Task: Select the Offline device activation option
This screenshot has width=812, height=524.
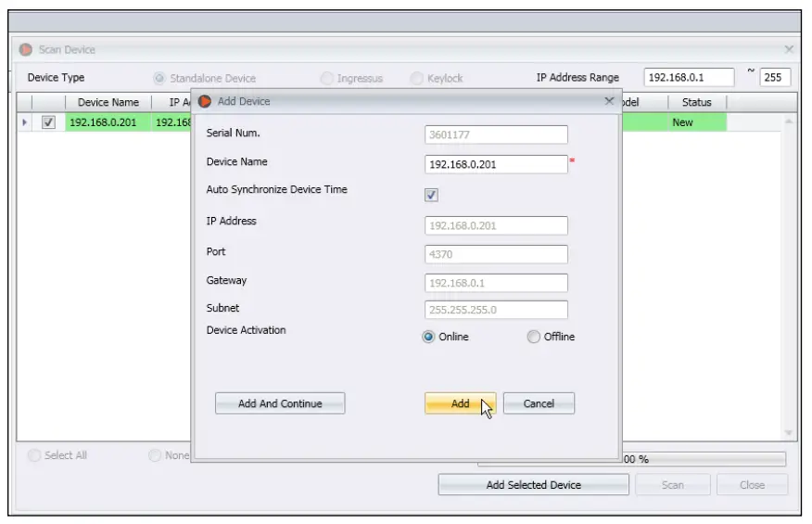Action: click(533, 337)
